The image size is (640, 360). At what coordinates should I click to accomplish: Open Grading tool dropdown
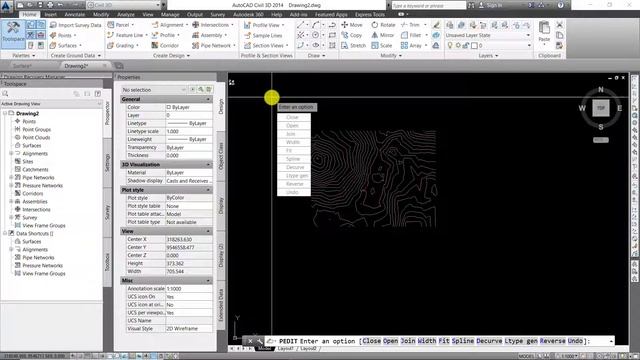pyautogui.click(x=123, y=46)
